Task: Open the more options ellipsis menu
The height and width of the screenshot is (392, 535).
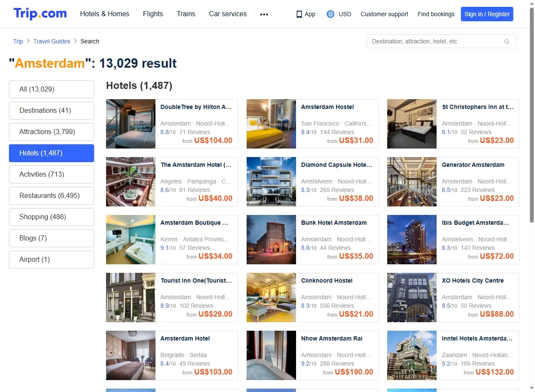Action: (264, 14)
